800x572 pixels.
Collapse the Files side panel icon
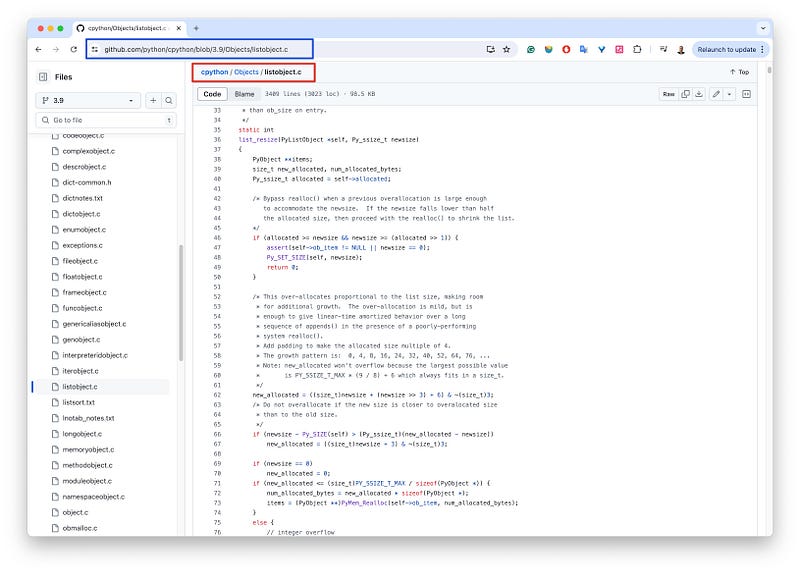(x=43, y=76)
